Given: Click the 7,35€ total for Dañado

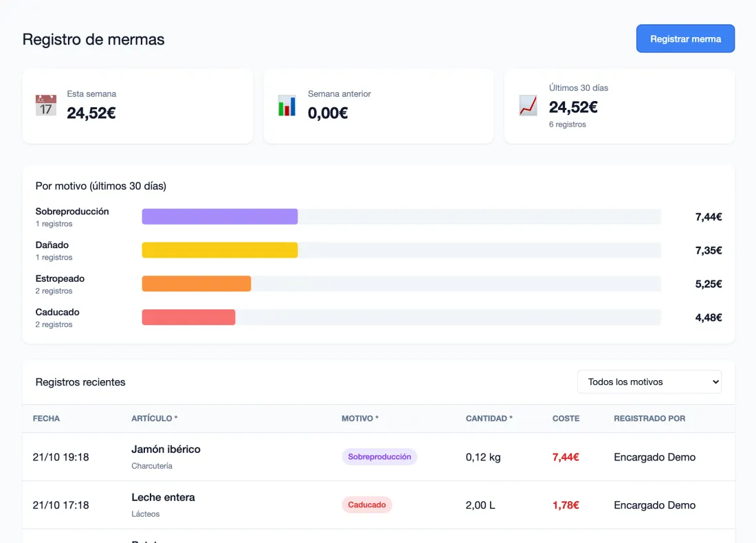Looking at the screenshot, I should [x=709, y=250].
